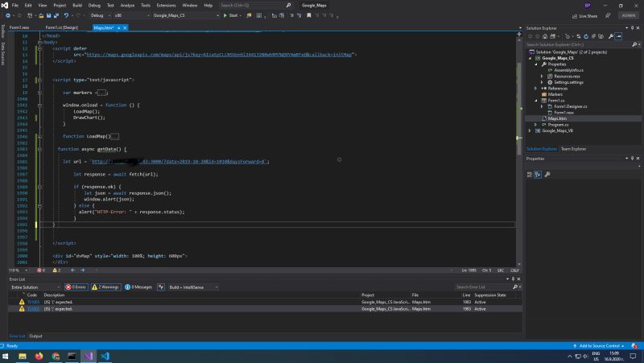Open the Entire Solution scope dropdown

click(x=35, y=287)
